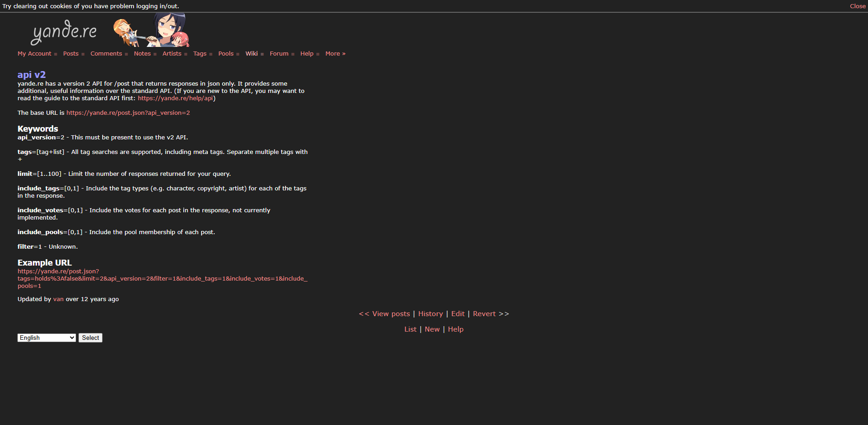Expand the Tags submenu arrow
Screen dimensions: 868x425
pos(211,54)
